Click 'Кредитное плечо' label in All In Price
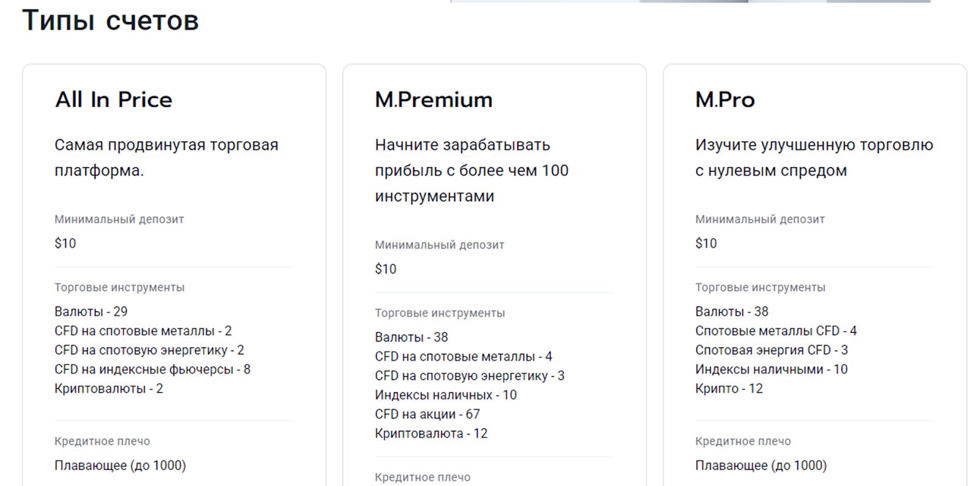 point(102,441)
